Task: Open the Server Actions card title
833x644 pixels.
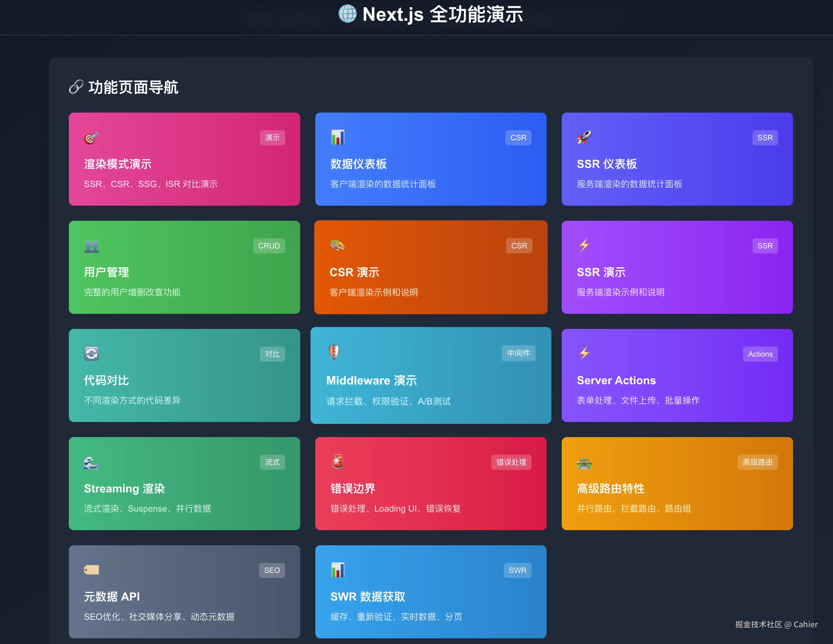Action: [616, 380]
